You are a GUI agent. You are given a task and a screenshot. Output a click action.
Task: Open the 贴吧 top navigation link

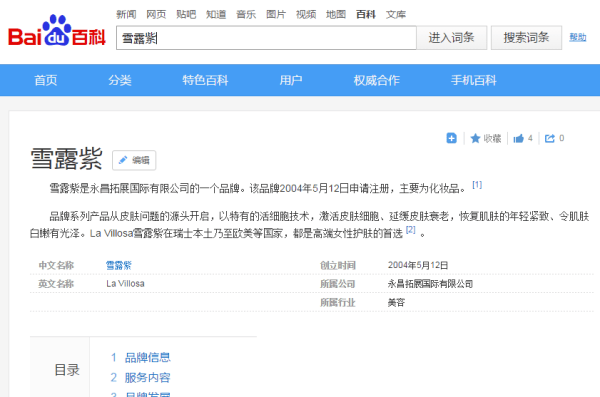click(x=186, y=15)
